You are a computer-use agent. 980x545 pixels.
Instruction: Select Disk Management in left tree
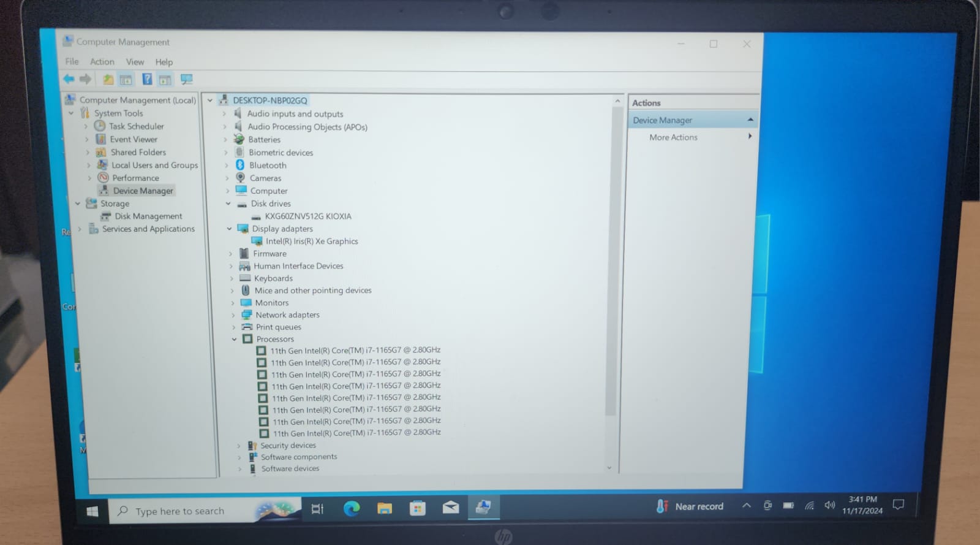point(149,216)
